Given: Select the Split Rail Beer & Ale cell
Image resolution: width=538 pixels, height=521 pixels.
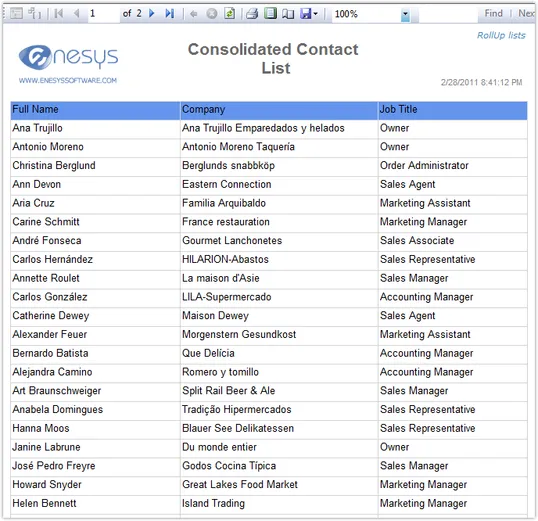Looking at the screenshot, I should (279, 391).
